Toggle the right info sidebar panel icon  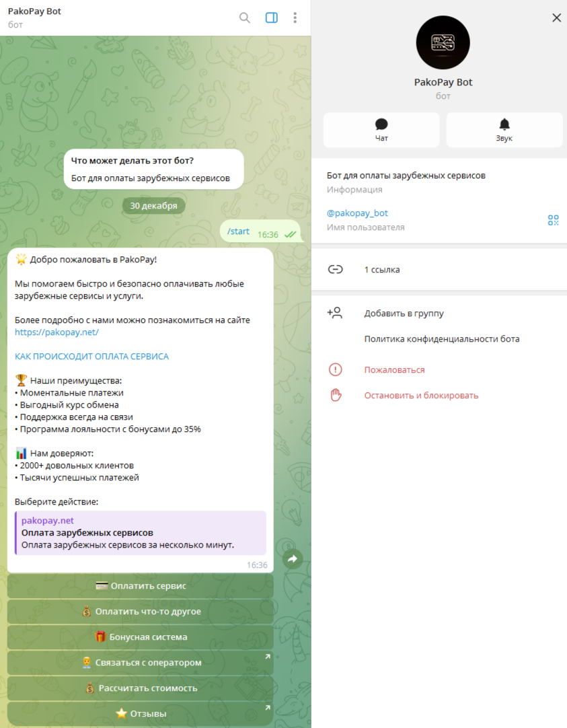coord(272,17)
